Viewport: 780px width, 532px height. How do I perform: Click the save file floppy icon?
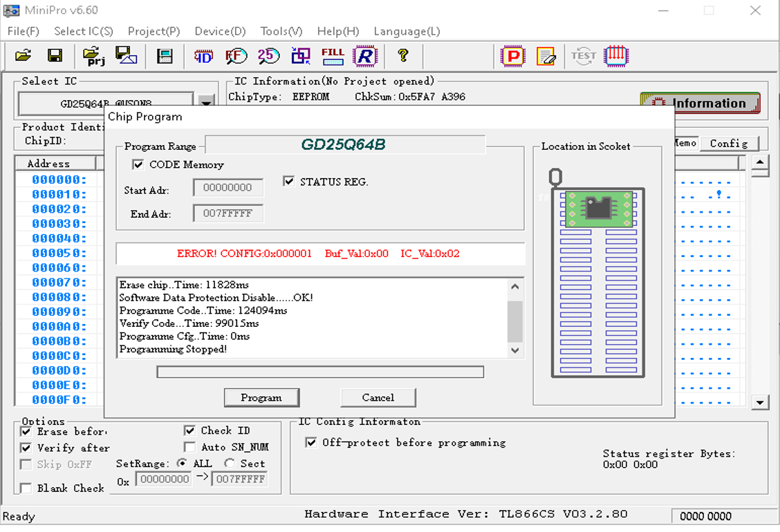click(55, 56)
